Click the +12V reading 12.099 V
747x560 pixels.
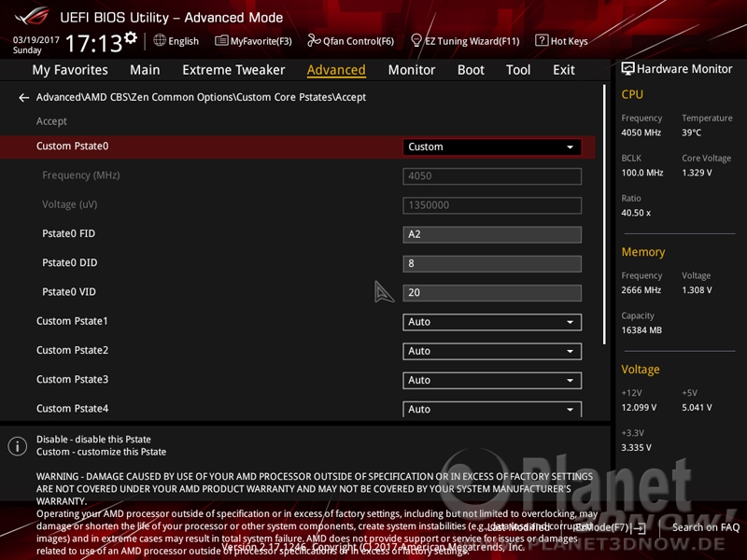coord(639,407)
